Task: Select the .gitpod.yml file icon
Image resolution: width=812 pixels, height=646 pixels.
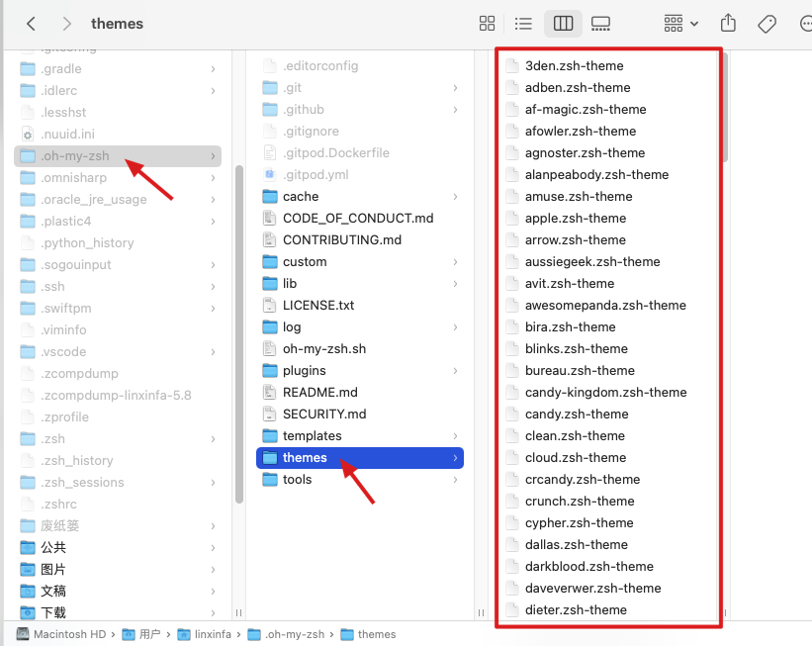Action: pyautogui.click(x=270, y=174)
